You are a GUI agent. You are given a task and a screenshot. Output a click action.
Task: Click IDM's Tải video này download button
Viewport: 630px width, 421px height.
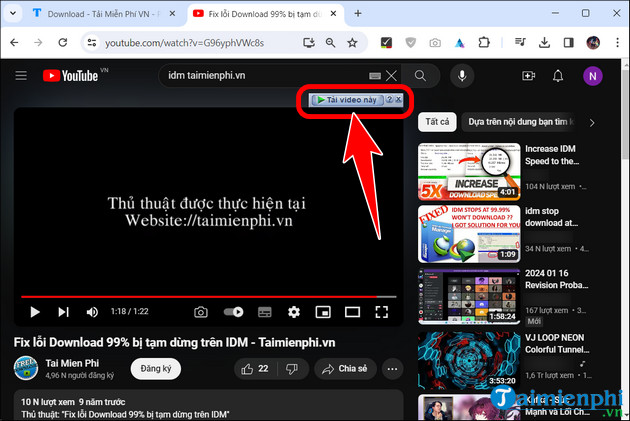pyautogui.click(x=346, y=100)
